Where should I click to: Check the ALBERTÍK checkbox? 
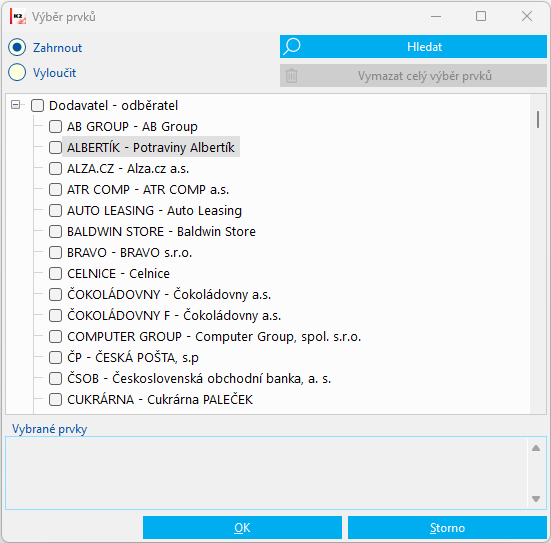pyautogui.click(x=55, y=147)
